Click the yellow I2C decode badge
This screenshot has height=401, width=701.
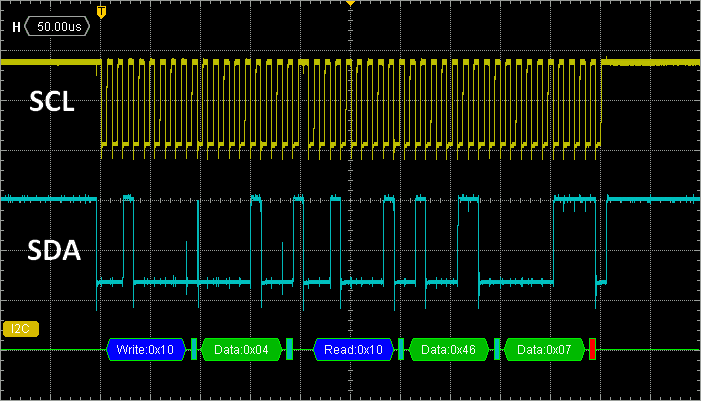[18, 328]
